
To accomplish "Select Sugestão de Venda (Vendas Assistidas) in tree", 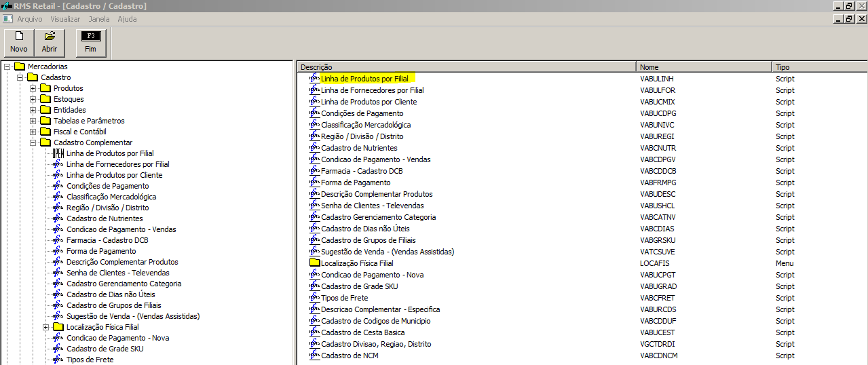I will 133,316.
